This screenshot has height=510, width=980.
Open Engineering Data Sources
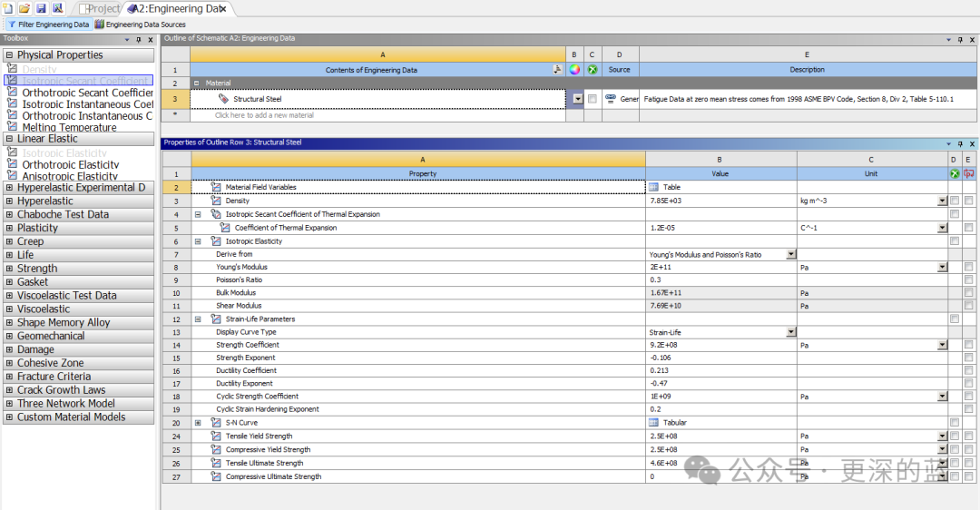pos(140,25)
